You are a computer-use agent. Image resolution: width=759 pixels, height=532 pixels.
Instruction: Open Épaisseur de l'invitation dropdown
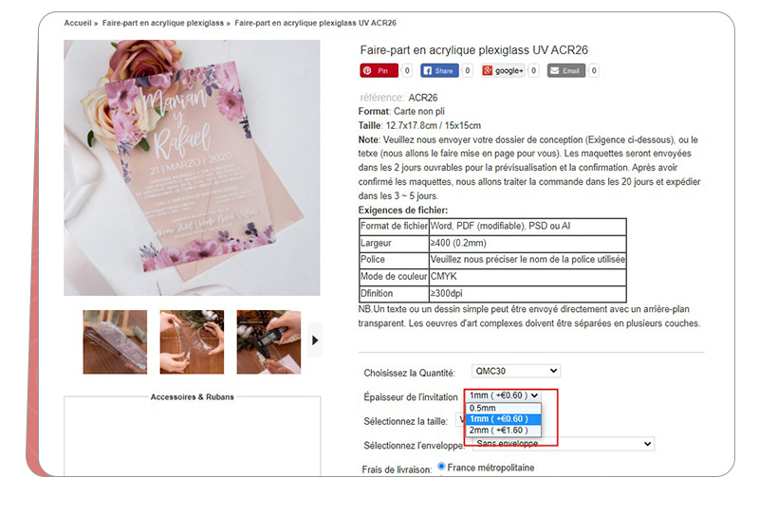click(x=503, y=395)
